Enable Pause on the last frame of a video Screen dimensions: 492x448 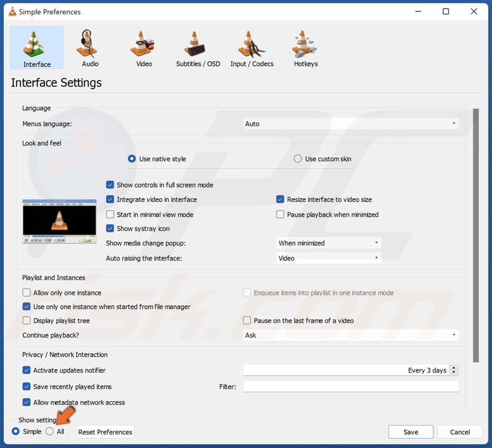tap(247, 320)
